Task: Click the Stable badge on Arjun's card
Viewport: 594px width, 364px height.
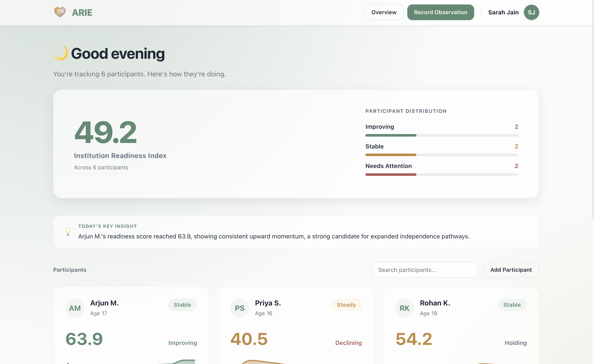Action: click(x=182, y=305)
